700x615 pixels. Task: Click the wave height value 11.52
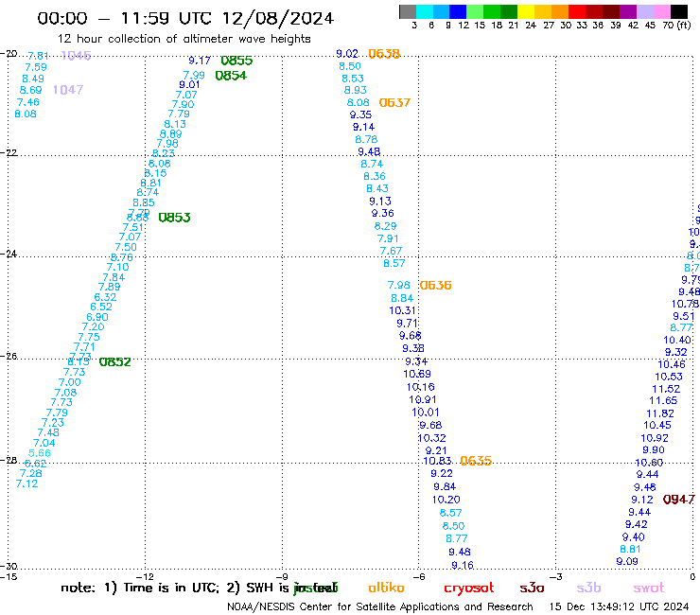[666, 389]
